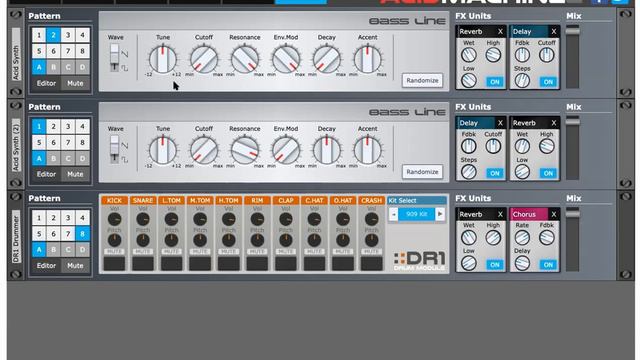Image resolution: width=640 pixels, height=360 pixels.
Task: Open Editor for DR1 Drummer pattern
Action: [x=46, y=266]
